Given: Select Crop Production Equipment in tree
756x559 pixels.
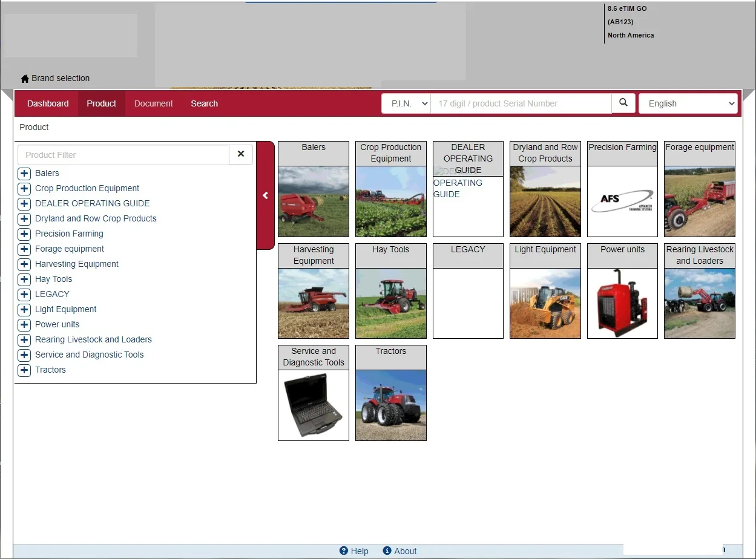Looking at the screenshot, I should pos(87,188).
